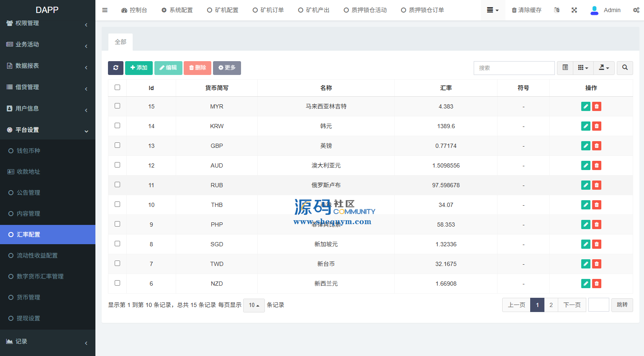Click the 搜索 search input field
644x356 pixels.
514,68
